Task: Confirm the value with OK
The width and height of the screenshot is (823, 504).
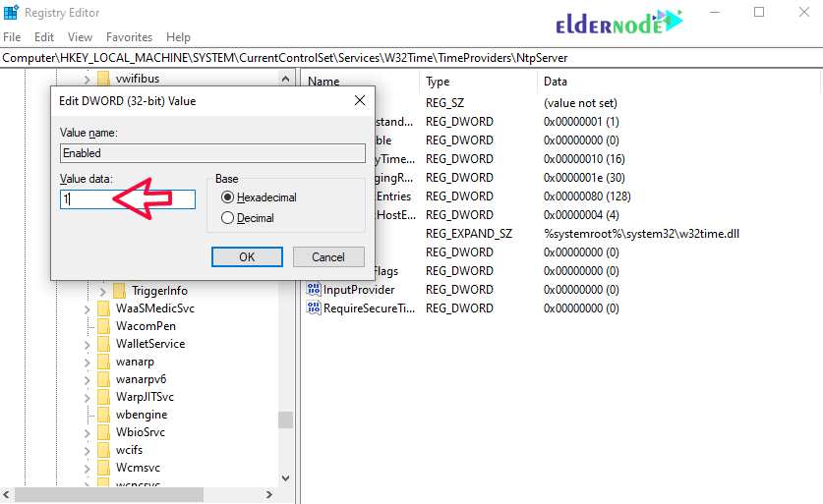Action: coord(247,256)
